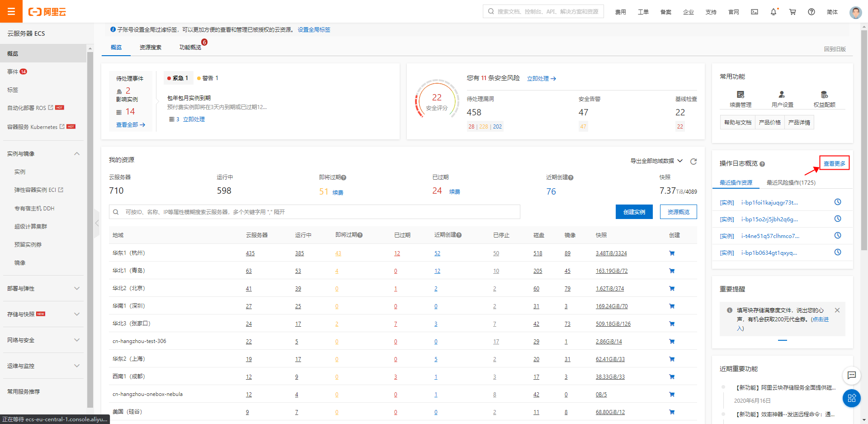Expand the 部署与弹性 sidebar section
Screen dimensions: 868x424
click(x=77, y=289)
